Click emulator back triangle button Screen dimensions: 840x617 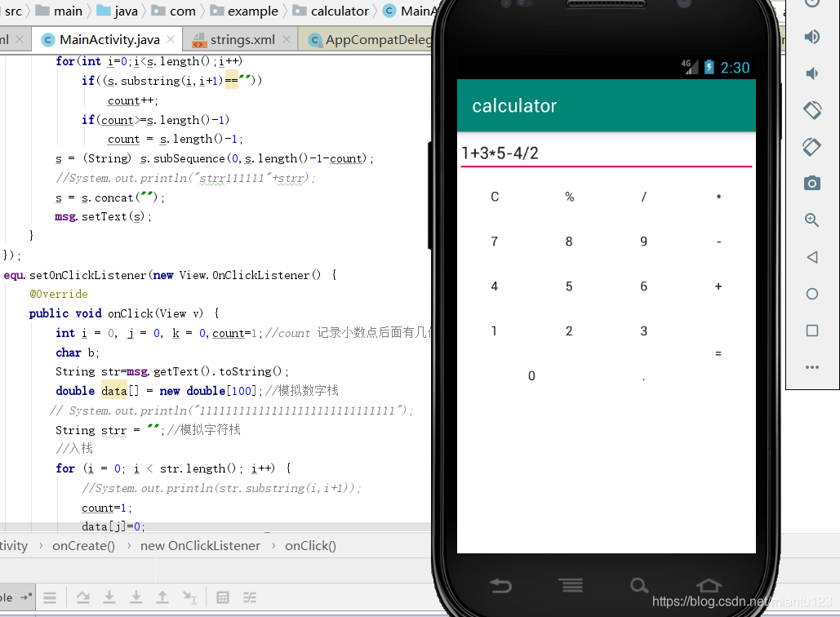pos(812,257)
